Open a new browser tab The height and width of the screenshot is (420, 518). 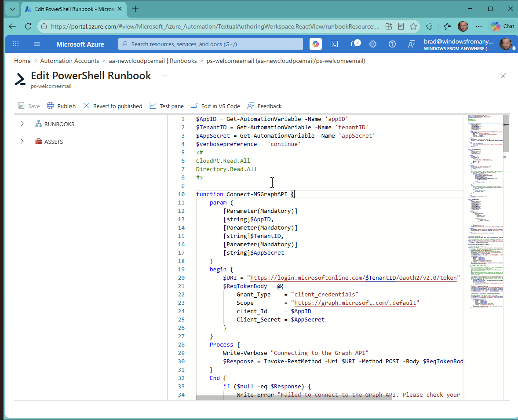(135, 9)
